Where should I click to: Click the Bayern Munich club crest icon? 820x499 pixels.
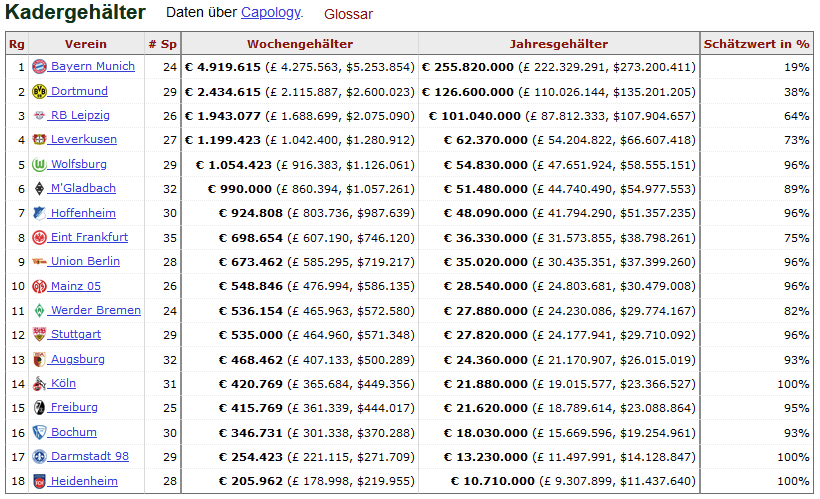39,66
